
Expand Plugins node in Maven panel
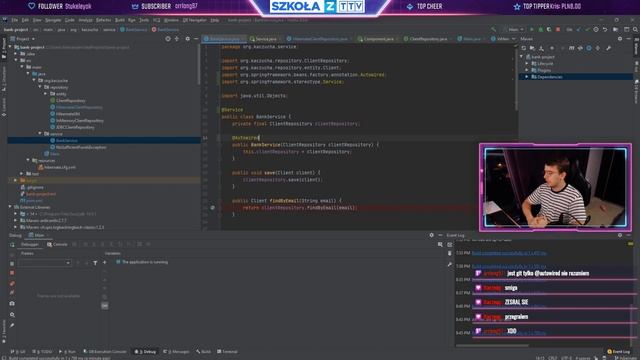[527, 70]
